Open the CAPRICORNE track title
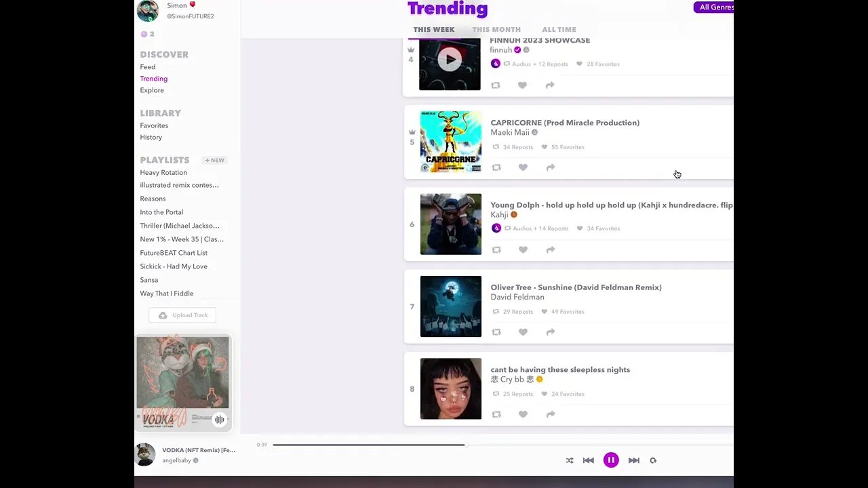This screenshot has width=868, height=488. point(565,123)
